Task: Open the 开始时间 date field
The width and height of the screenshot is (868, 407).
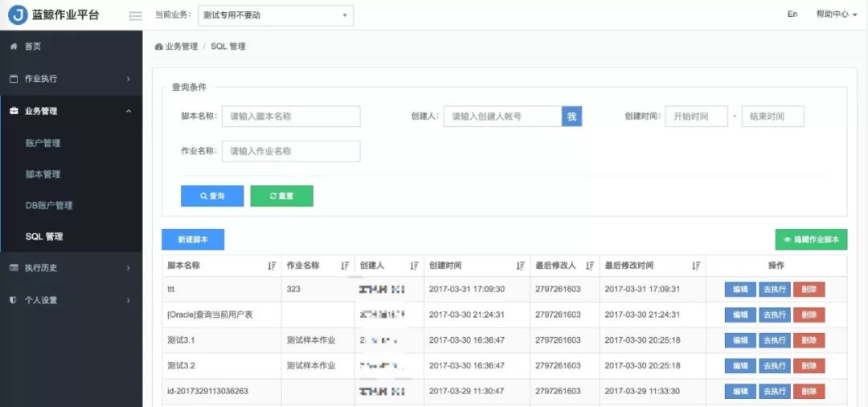Action: pyautogui.click(x=696, y=117)
